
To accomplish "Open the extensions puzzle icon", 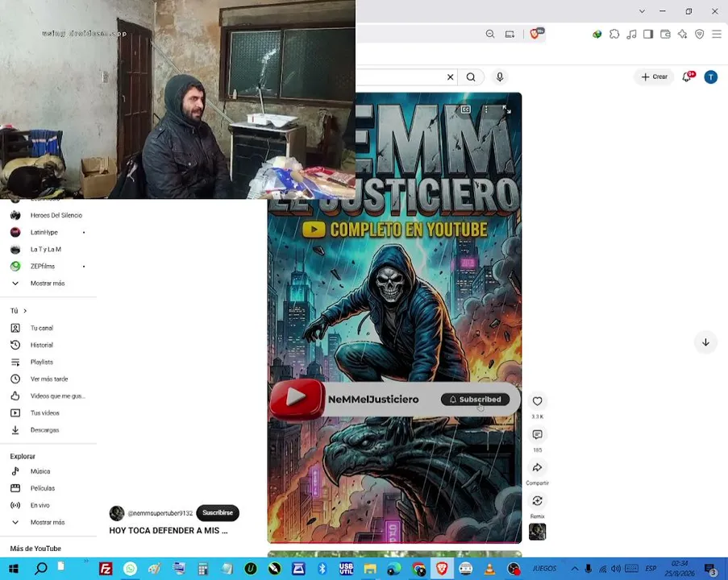I will 614,35.
